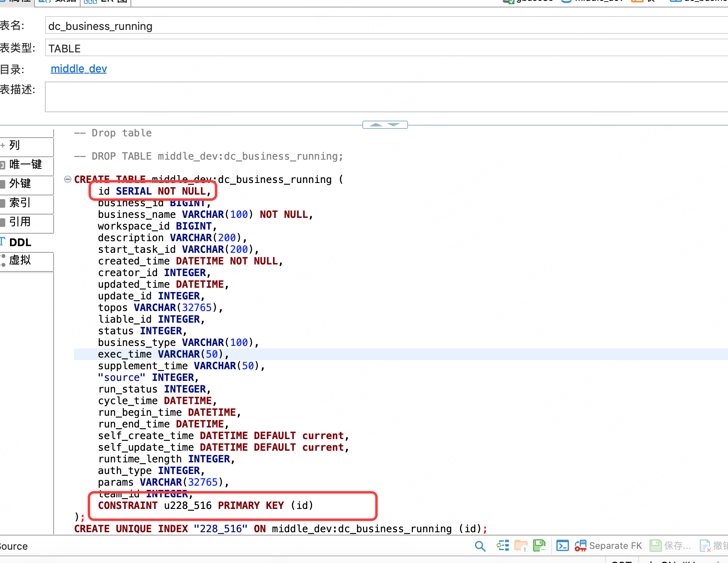Collapse the CREATE TABLE code fold marker
728x563 pixels.
tap(68, 179)
